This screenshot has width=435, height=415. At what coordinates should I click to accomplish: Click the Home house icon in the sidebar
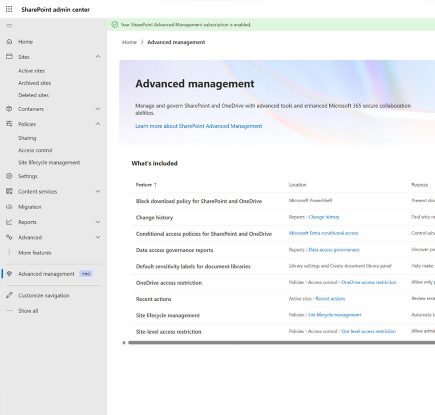point(9,41)
